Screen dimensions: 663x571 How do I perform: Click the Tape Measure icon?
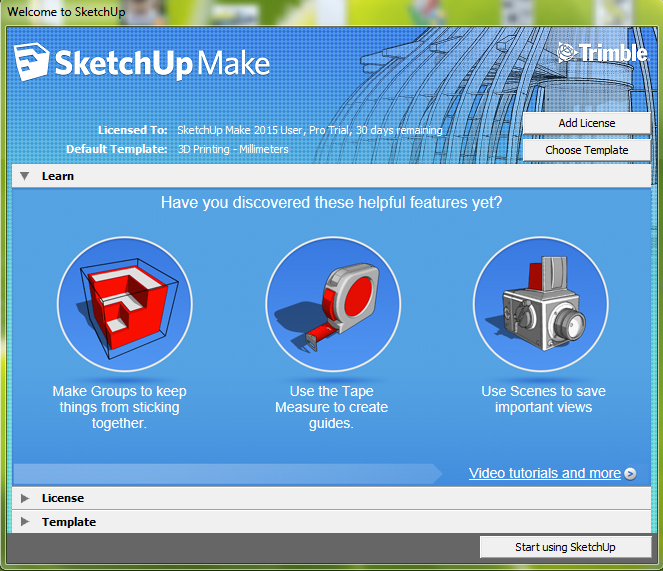coord(333,304)
